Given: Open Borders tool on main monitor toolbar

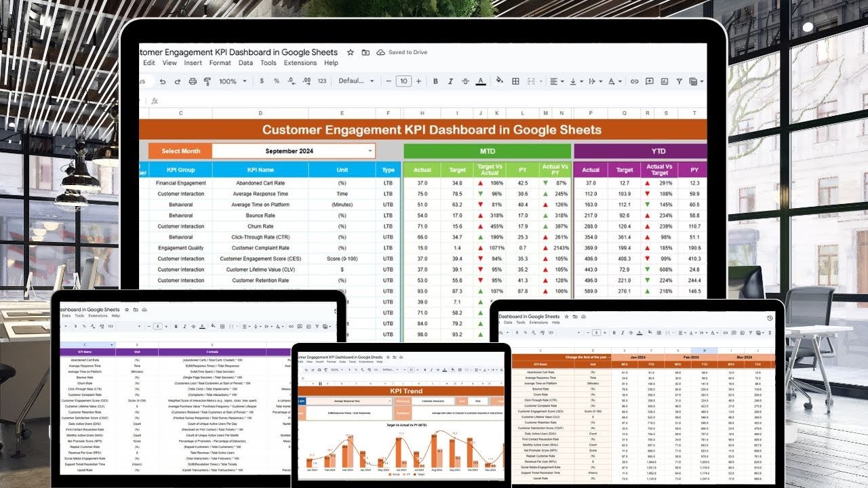Looking at the screenshot, I should pos(515,81).
